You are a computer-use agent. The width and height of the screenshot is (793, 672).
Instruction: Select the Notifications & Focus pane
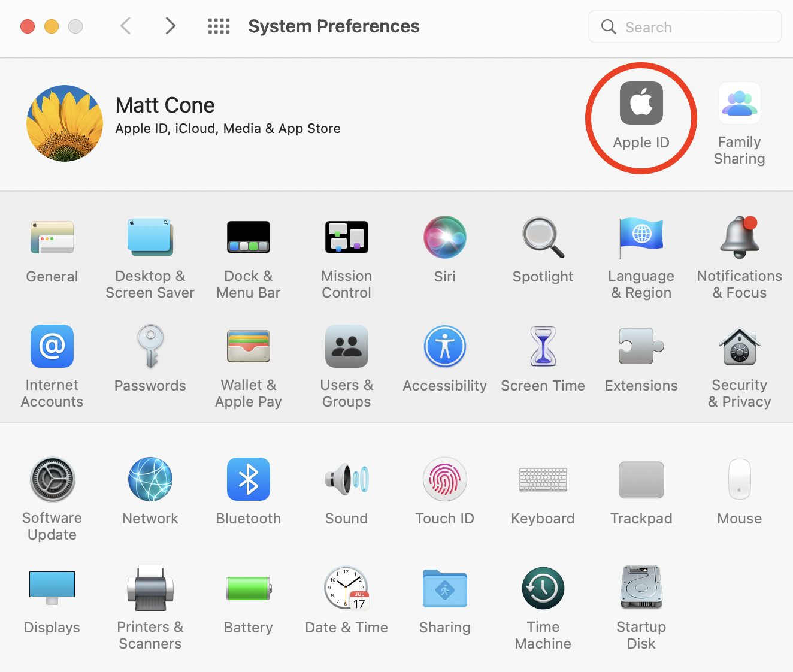click(x=739, y=237)
